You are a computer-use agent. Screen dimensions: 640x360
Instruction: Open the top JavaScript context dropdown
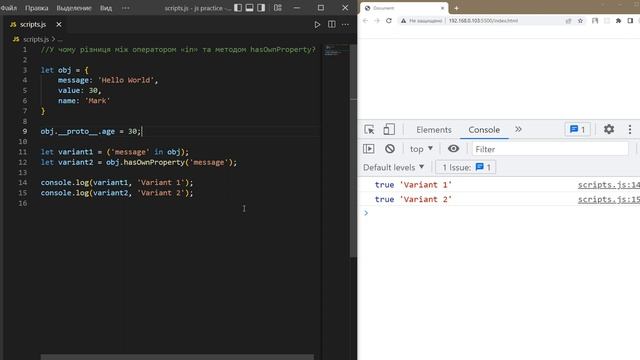pos(421,149)
